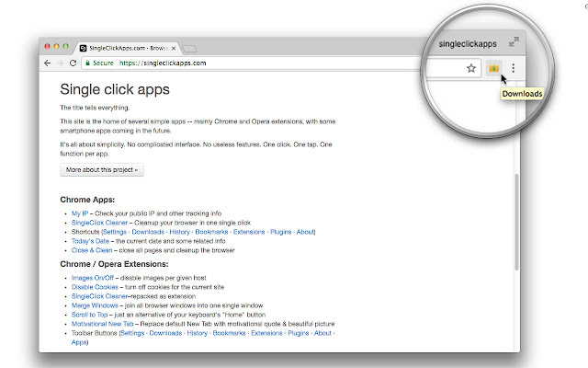Select the SingleClickApps.com tab

(x=128, y=48)
